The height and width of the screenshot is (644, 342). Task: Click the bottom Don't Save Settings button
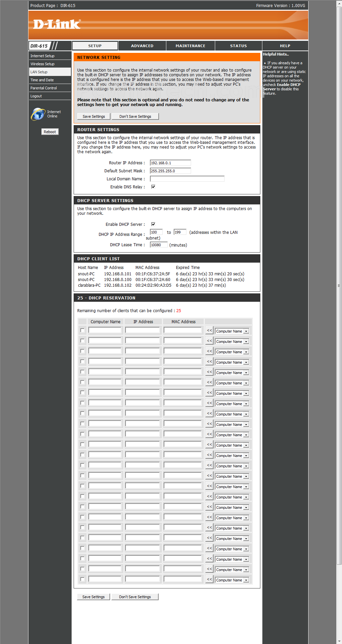(x=135, y=597)
